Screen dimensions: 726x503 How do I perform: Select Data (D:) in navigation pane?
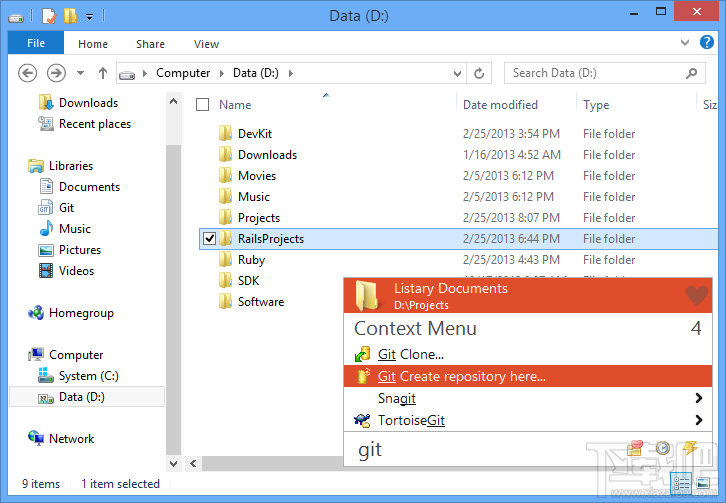point(87,397)
